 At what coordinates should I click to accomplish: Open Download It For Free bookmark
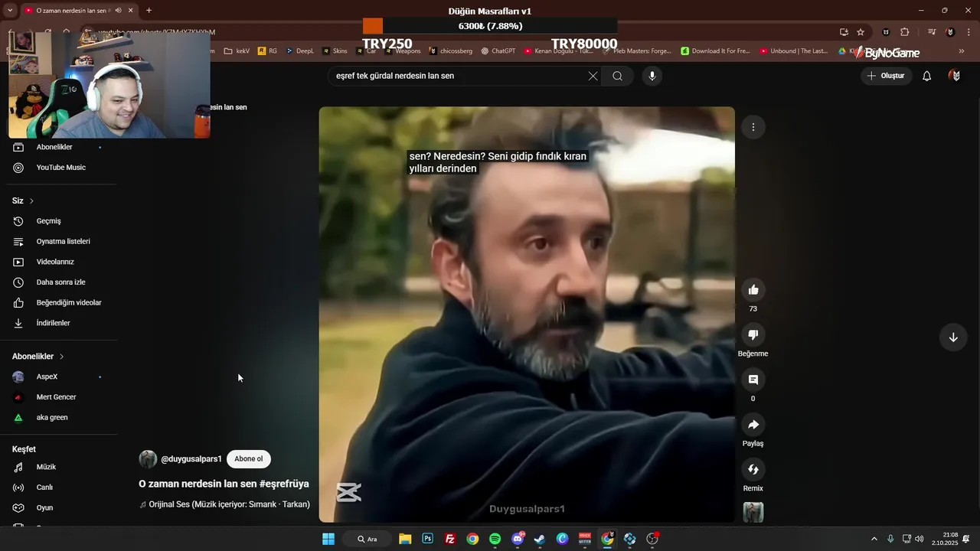coord(716,51)
